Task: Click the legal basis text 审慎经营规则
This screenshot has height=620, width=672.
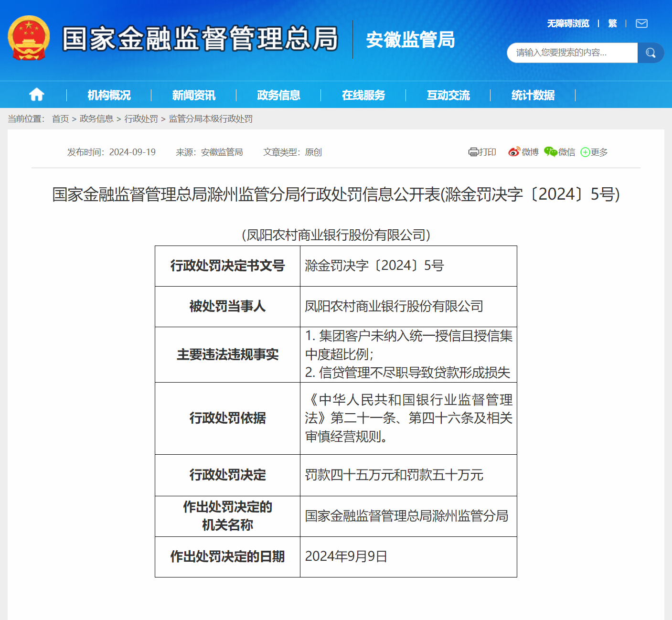Action: point(343,436)
